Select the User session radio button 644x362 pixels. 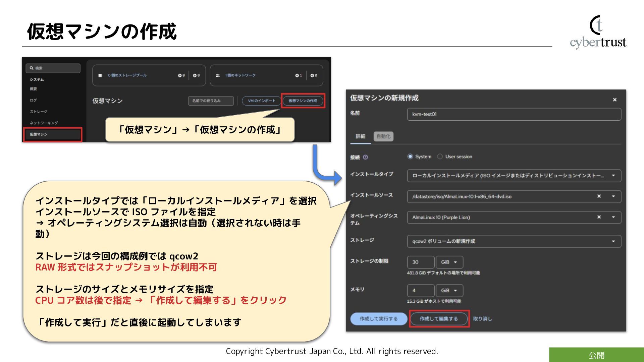click(440, 157)
